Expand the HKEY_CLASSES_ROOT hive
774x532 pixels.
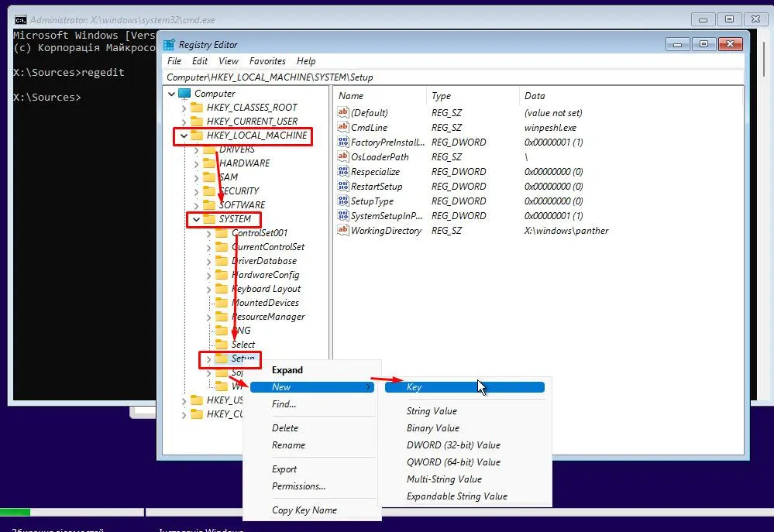[184, 108]
